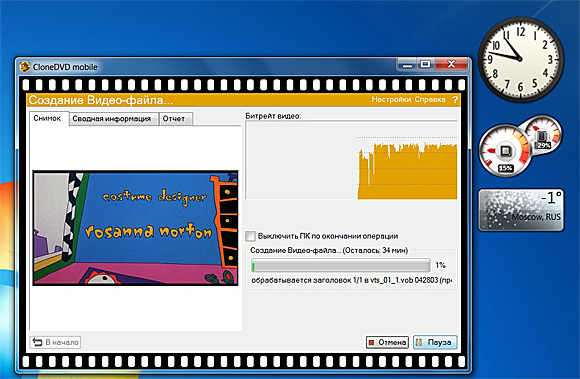Click the video bitrate graph
580x379 pixels.
click(x=351, y=160)
